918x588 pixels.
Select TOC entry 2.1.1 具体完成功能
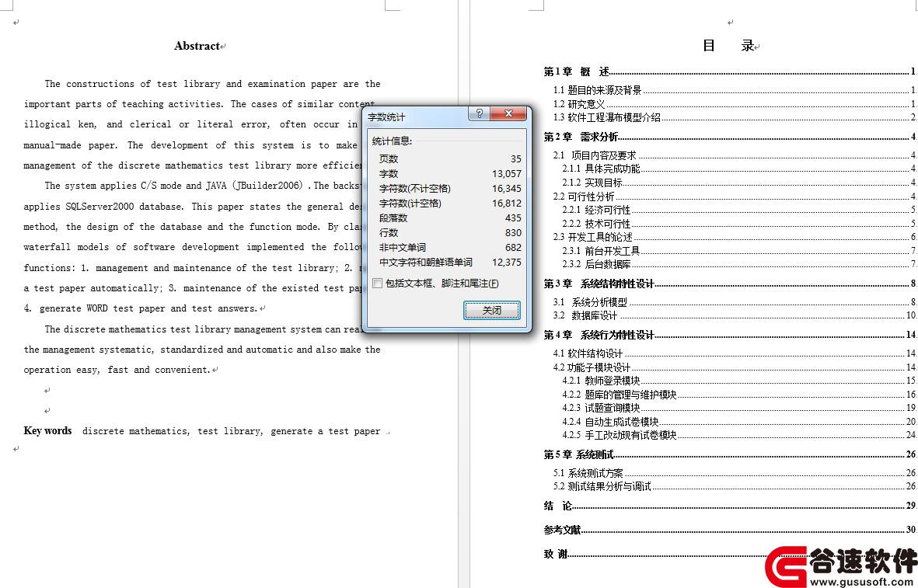[x=739, y=169]
